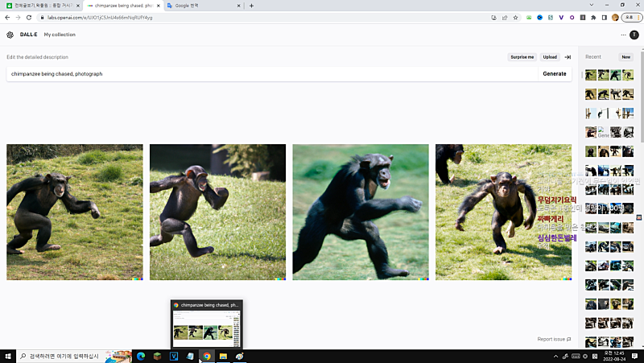Open the tab search dropdown chevron
Viewport: 644px width, 363px height.
coord(592,5)
